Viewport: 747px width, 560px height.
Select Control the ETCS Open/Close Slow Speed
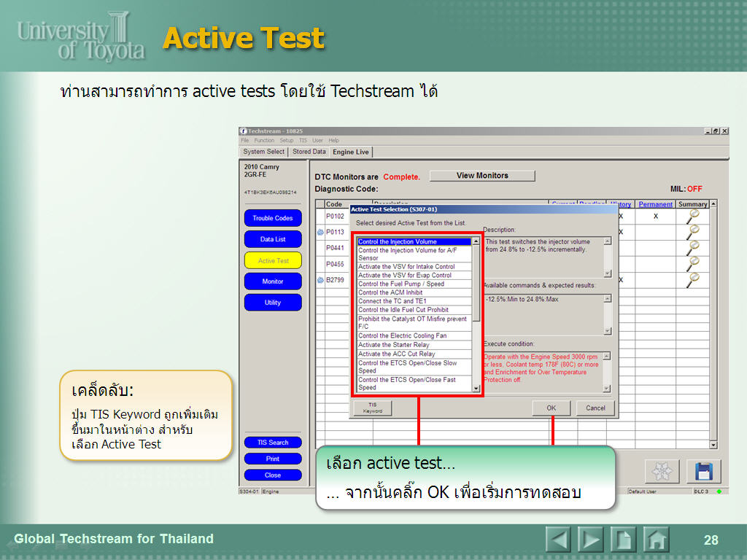(414, 367)
